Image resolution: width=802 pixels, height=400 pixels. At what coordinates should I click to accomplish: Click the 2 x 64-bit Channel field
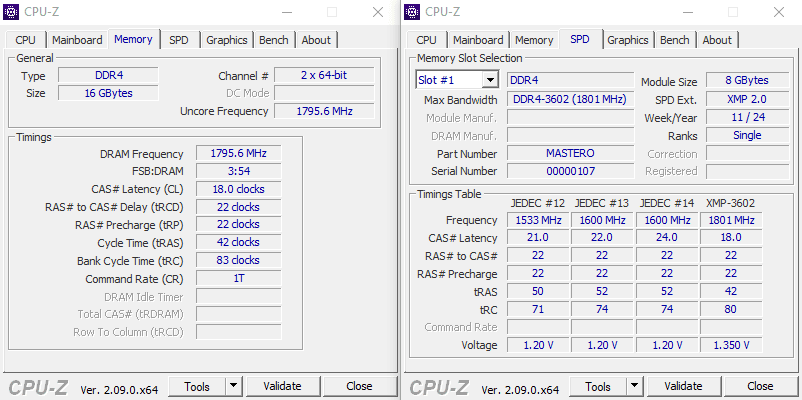pos(324,75)
